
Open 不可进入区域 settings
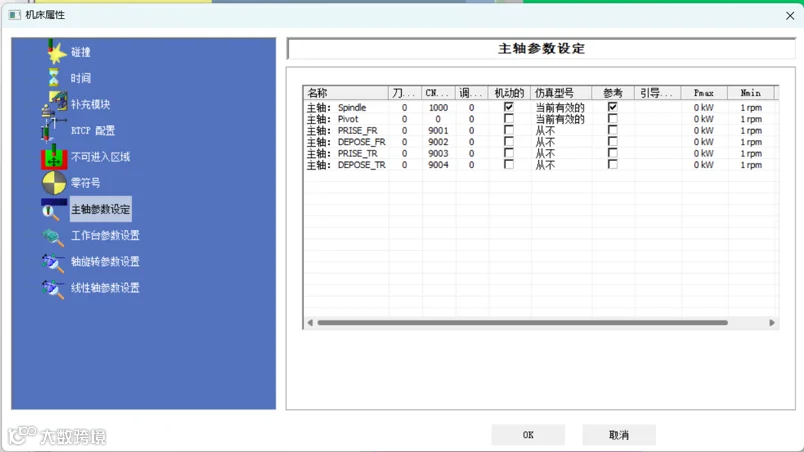point(100,157)
